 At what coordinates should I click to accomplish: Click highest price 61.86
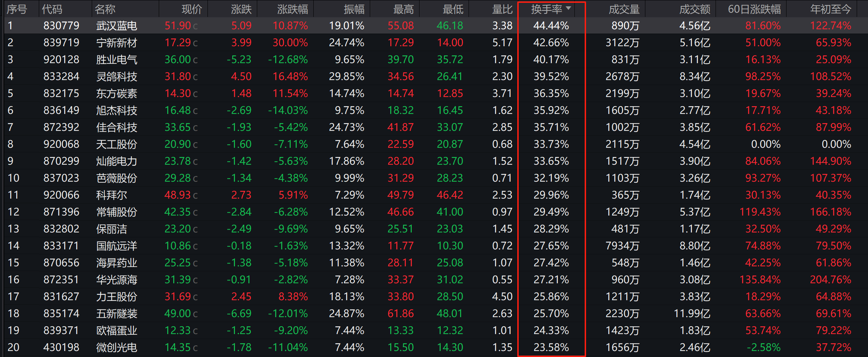400,314
